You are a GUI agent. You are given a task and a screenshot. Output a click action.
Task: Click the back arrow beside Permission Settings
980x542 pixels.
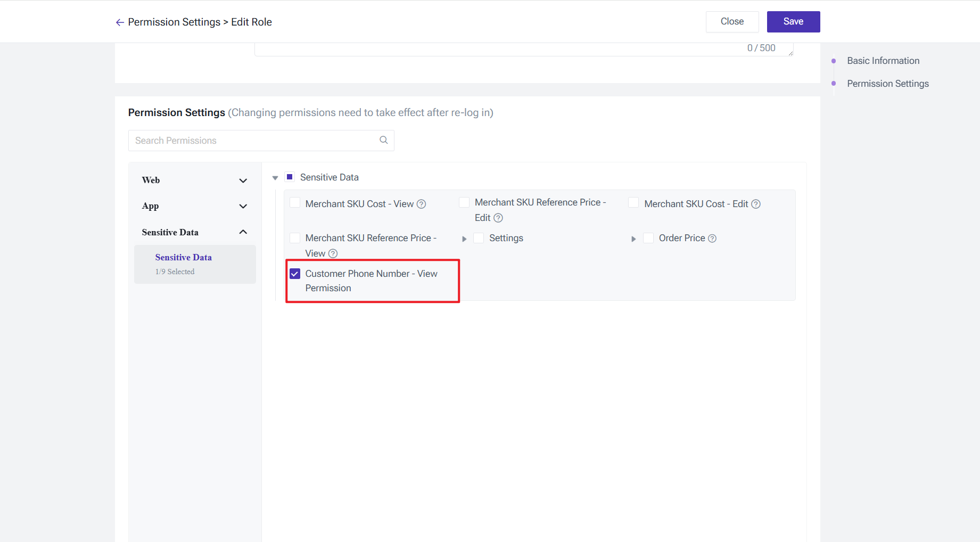point(120,22)
